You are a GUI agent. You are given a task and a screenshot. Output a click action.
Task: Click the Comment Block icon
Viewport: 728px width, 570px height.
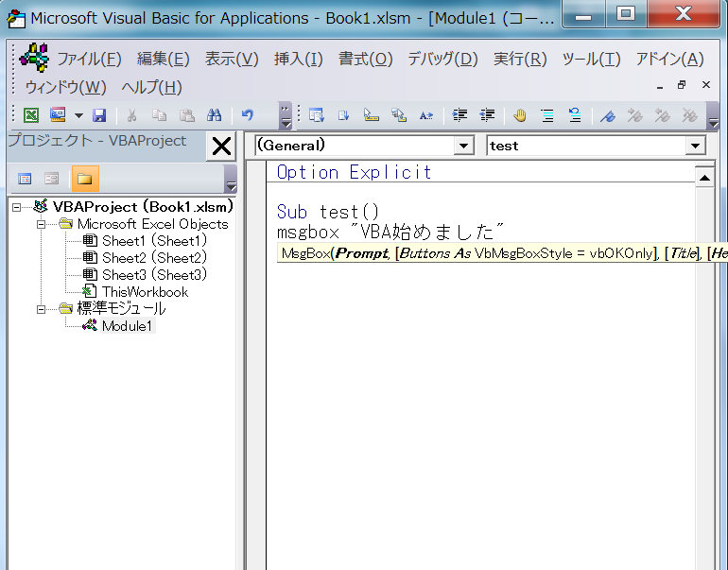coord(547,115)
